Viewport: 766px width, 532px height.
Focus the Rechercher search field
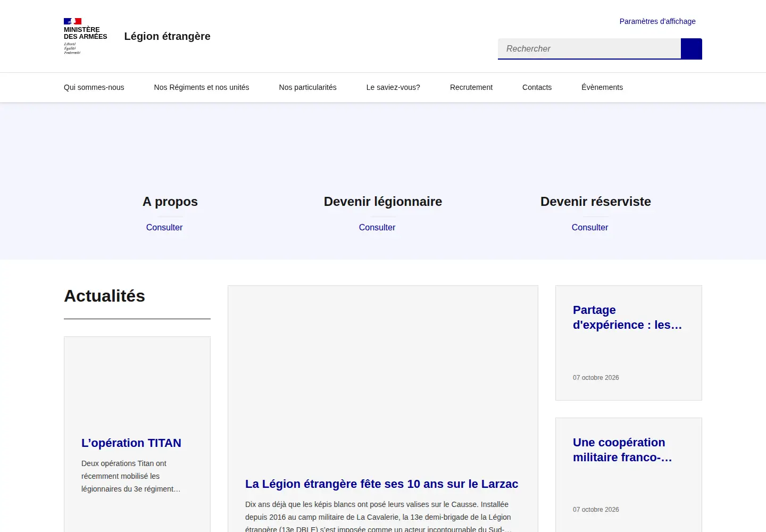click(589, 49)
